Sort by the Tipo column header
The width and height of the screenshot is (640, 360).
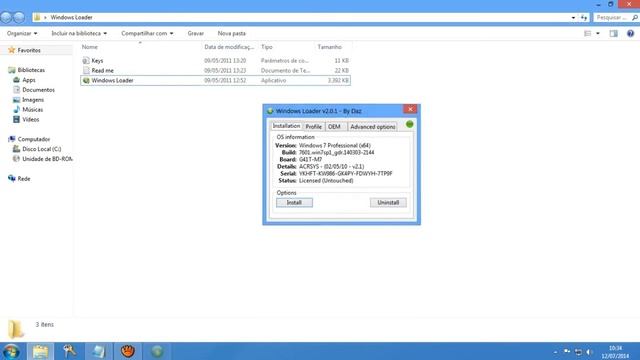(x=267, y=47)
